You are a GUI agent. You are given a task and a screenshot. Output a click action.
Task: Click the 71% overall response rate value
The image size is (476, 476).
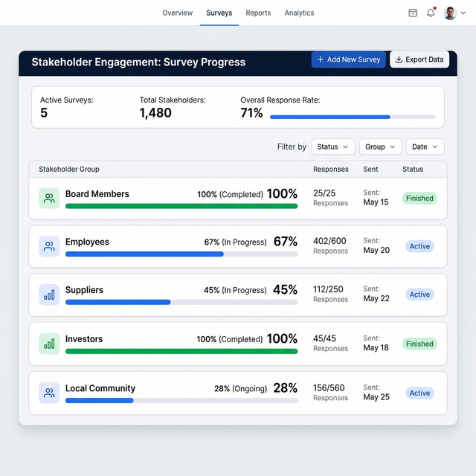click(x=251, y=113)
